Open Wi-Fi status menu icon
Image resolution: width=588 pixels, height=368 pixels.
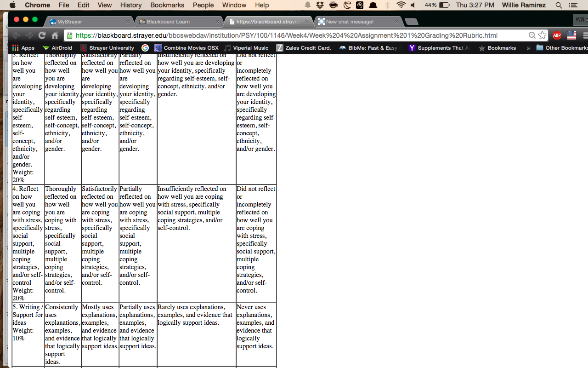click(x=401, y=5)
